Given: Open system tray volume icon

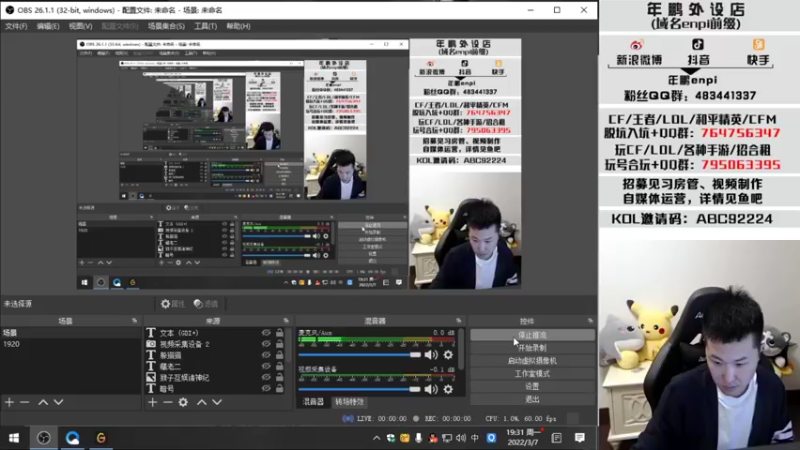Looking at the screenshot, I should [461, 438].
